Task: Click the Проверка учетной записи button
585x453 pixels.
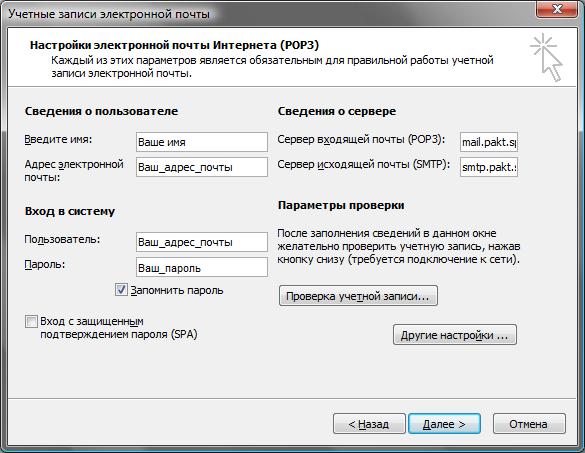Action: [358, 296]
